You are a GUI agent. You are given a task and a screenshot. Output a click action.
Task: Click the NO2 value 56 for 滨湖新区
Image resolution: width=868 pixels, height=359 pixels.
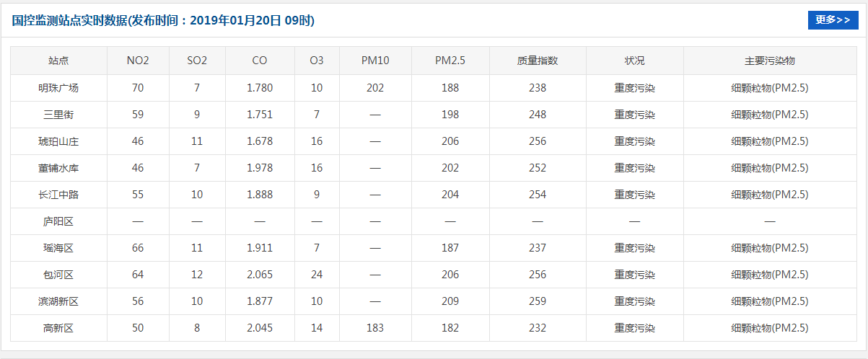pos(138,301)
